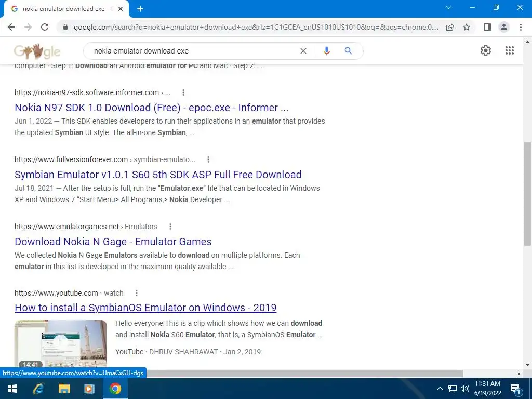
Task: Click the horizontal scrollbar thumb
Action: (x=304, y=374)
